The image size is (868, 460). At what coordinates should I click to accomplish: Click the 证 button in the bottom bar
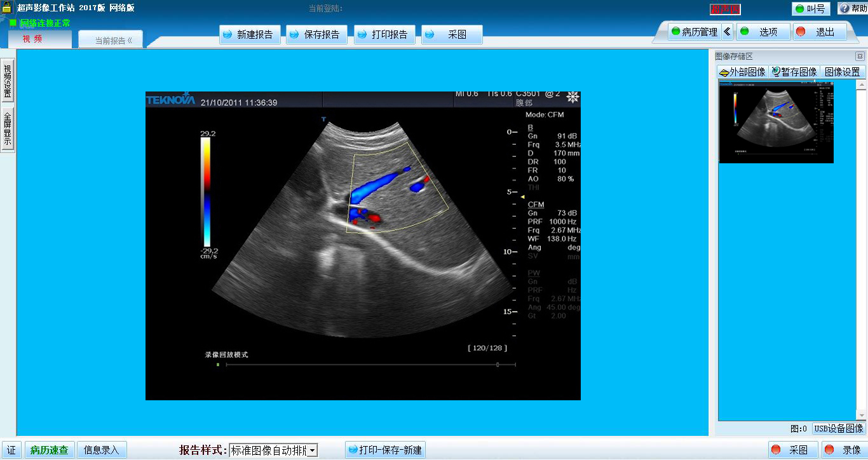11,450
